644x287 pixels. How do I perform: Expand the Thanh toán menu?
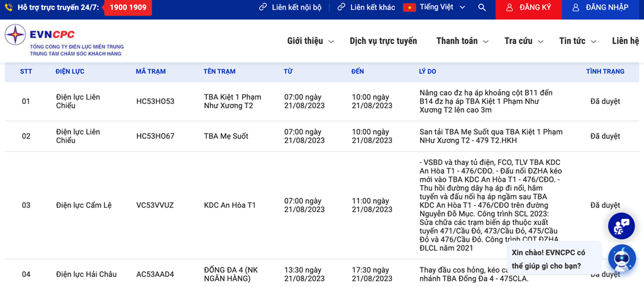(x=462, y=41)
